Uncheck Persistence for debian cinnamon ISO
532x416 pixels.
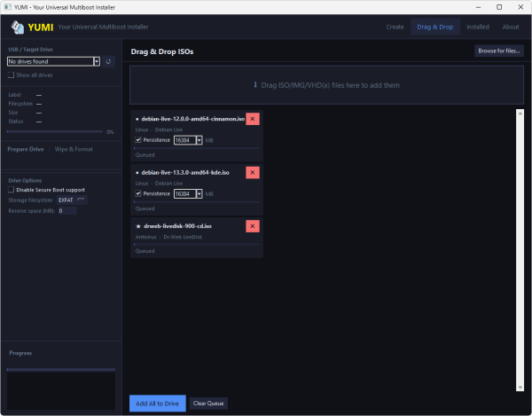pos(138,140)
